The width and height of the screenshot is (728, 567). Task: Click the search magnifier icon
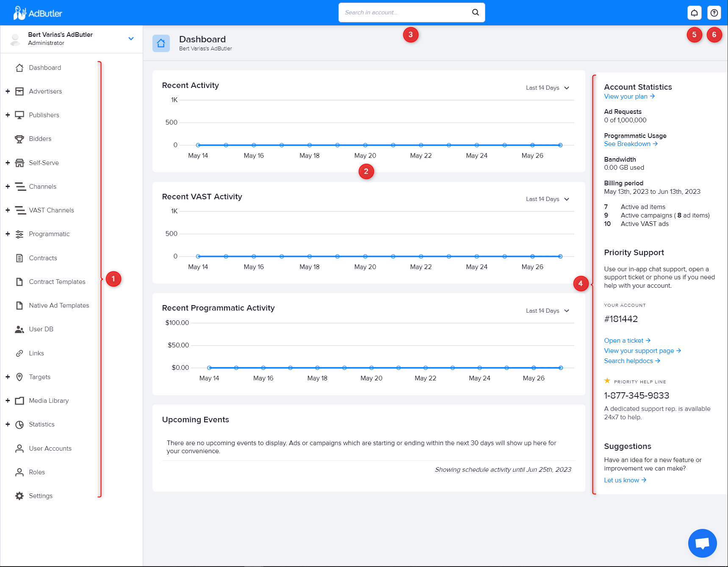coord(475,12)
